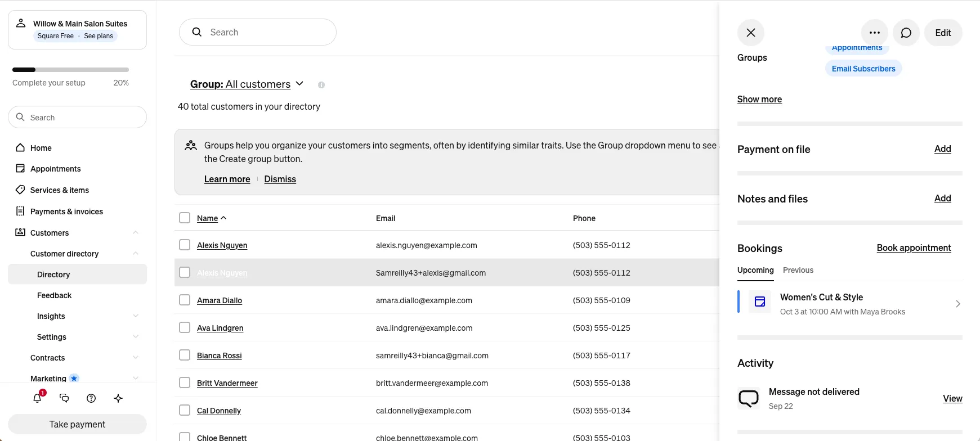The width and height of the screenshot is (980, 441).
Task: Click the sidebar Search field
Action: tap(77, 117)
